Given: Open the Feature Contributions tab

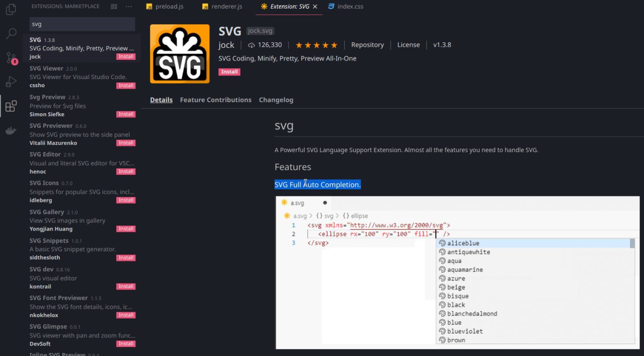Looking at the screenshot, I should [215, 100].
